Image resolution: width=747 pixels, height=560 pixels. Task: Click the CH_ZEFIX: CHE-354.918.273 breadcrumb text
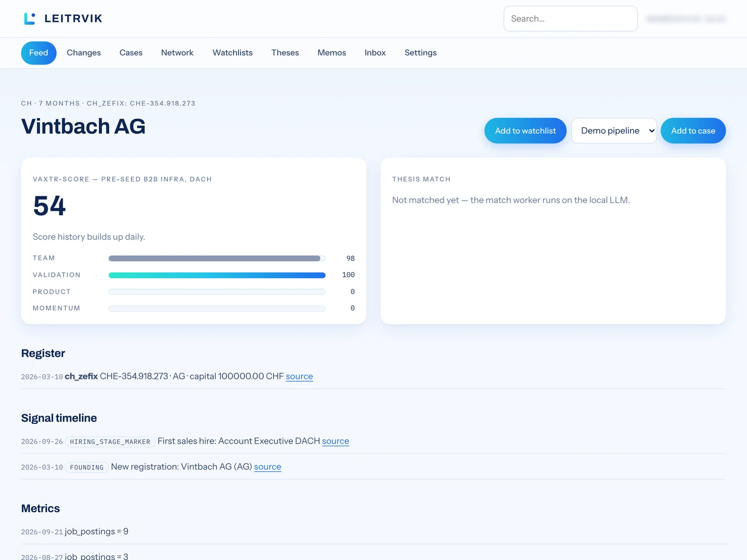click(141, 103)
